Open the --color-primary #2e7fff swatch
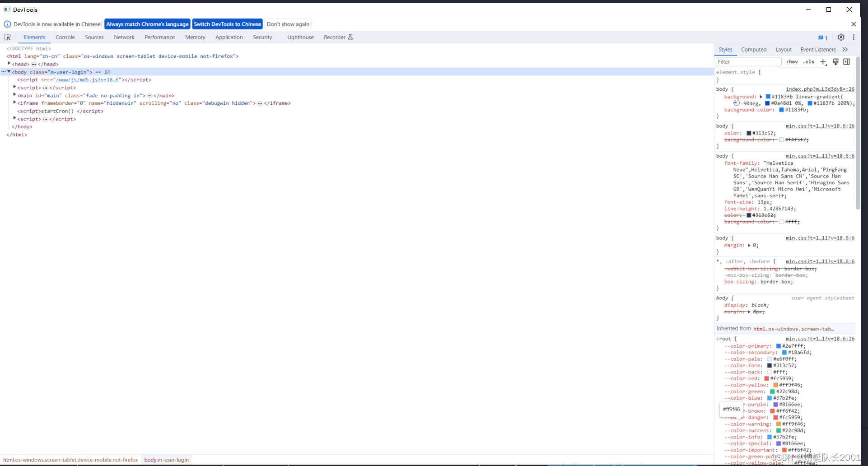Screen dimensions: 868x466 coord(779,346)
